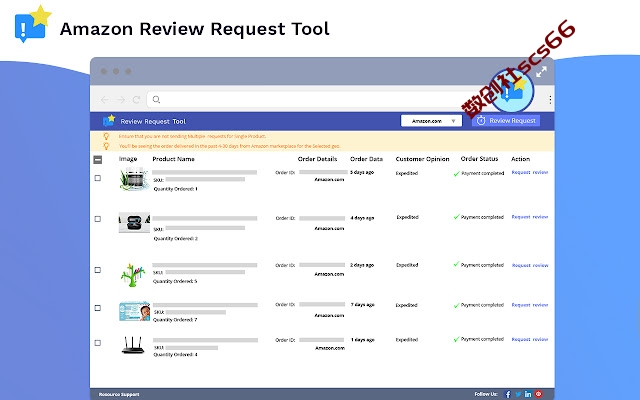
Task: Check the box for Quantity Ordered: 5 row
Action: click(x=98, y=270)
